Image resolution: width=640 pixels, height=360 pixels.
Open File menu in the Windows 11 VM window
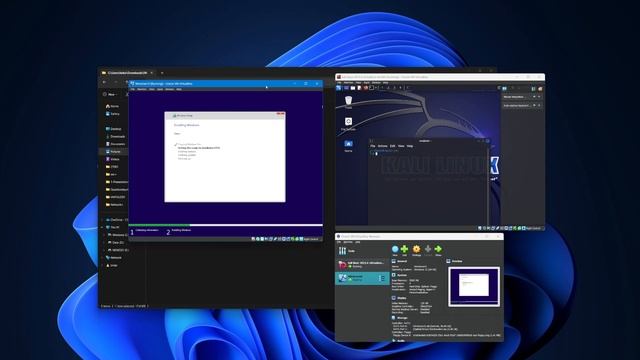133,89
